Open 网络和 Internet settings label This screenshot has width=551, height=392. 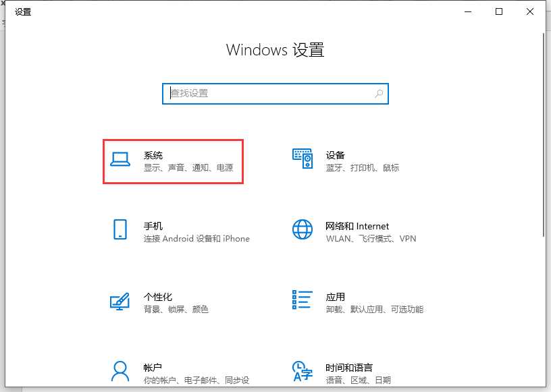point(357,226)
